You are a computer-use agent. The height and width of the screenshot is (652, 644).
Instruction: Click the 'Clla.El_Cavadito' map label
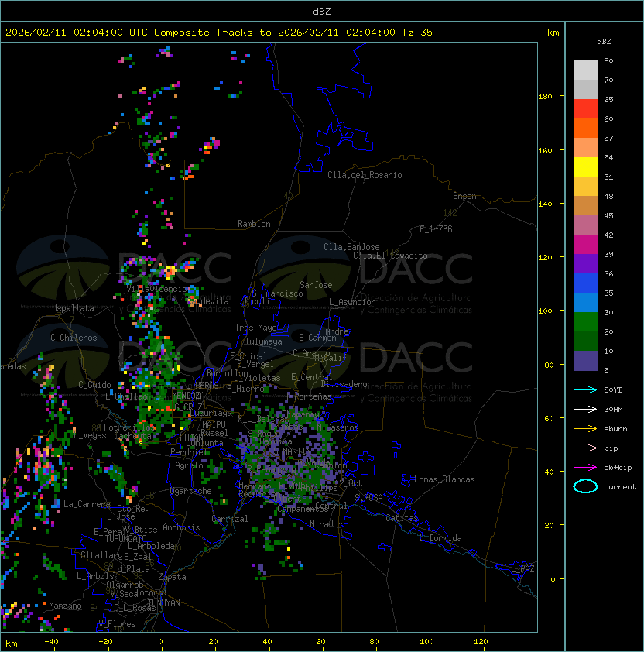tap(390, 256)
